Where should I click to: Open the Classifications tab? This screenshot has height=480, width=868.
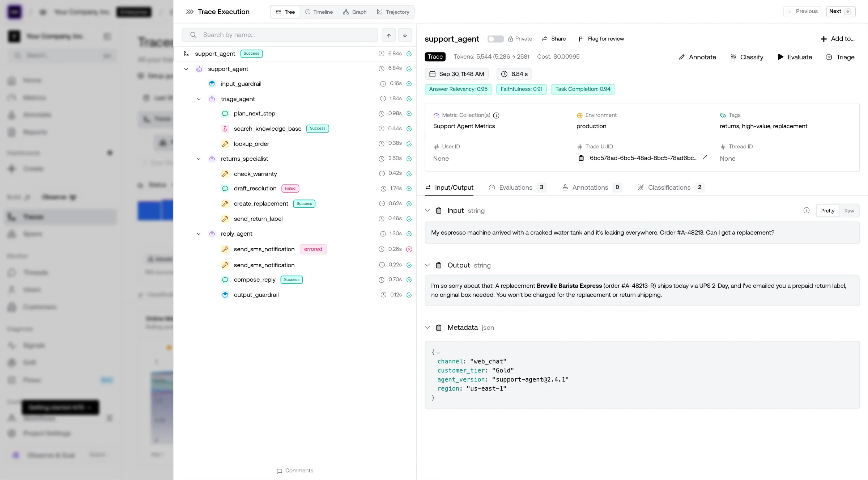(671, 188)
